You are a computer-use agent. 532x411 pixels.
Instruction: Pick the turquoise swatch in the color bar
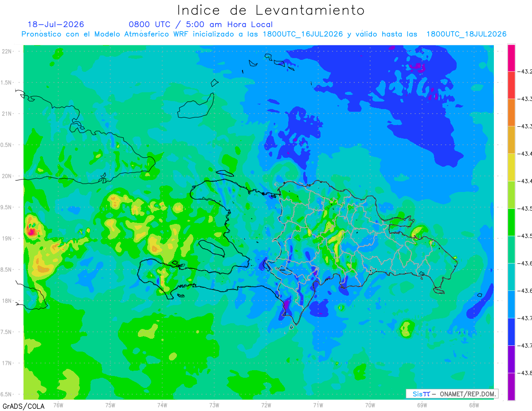[x=511, y=277]
